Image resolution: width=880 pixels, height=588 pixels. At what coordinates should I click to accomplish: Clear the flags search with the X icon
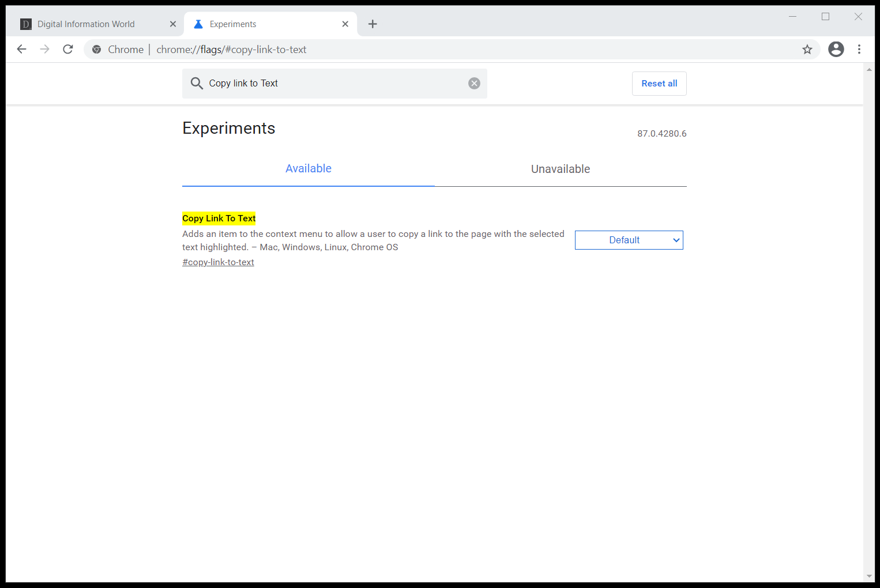tap(474, 84)
